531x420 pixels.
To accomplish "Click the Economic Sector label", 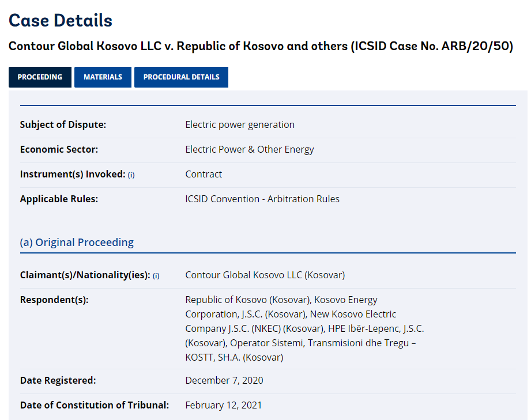I will pos(59,149).
